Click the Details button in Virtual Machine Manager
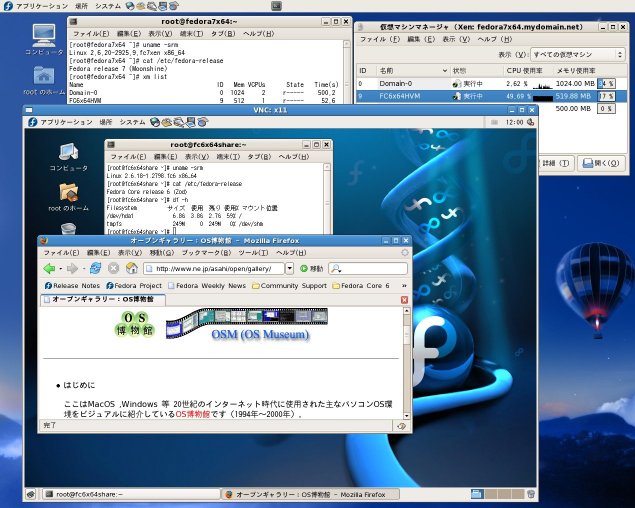The height and width of the screenshot is (508, 635). click(555, 163)
